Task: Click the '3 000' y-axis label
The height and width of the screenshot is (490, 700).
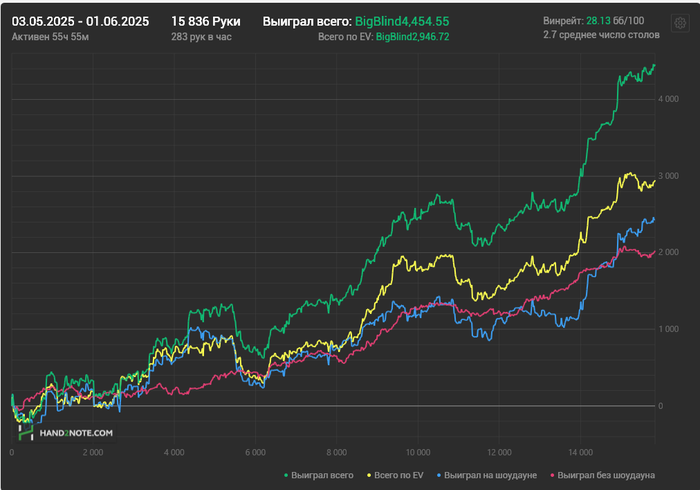Action: (x=668, y=176)
